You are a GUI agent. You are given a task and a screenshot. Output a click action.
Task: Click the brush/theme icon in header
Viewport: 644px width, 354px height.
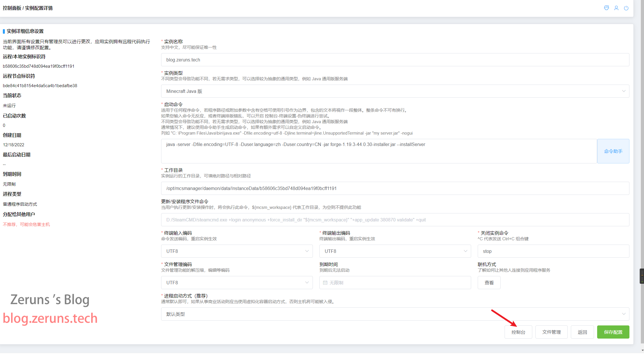(x=606, y=8)
